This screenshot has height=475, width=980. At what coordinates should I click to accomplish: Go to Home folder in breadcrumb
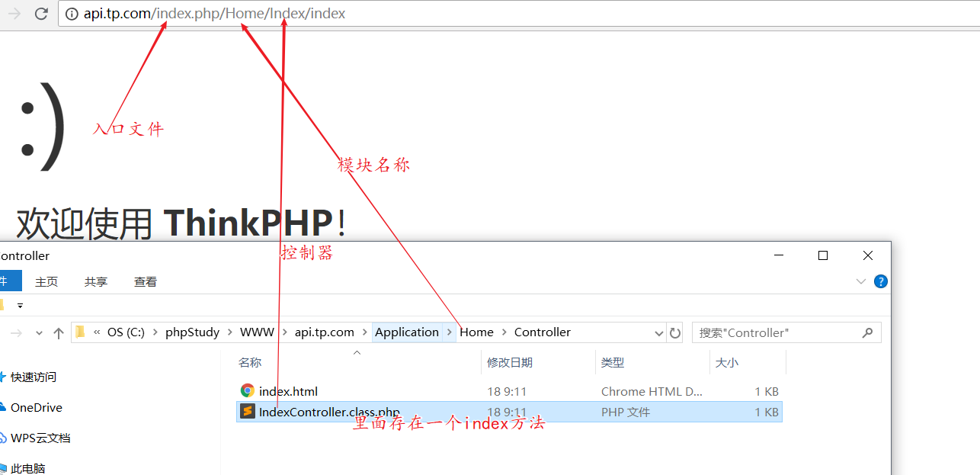pyautogui.click(x=476, y=332)
